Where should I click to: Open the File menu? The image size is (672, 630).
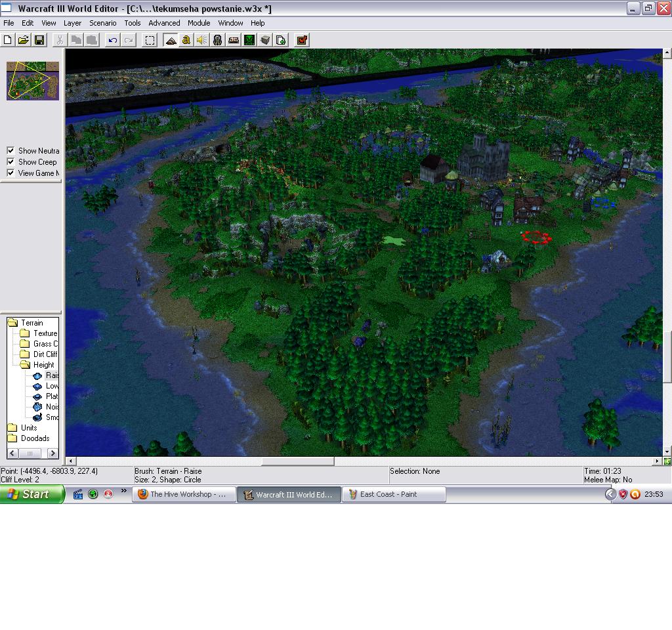[9, 23]
